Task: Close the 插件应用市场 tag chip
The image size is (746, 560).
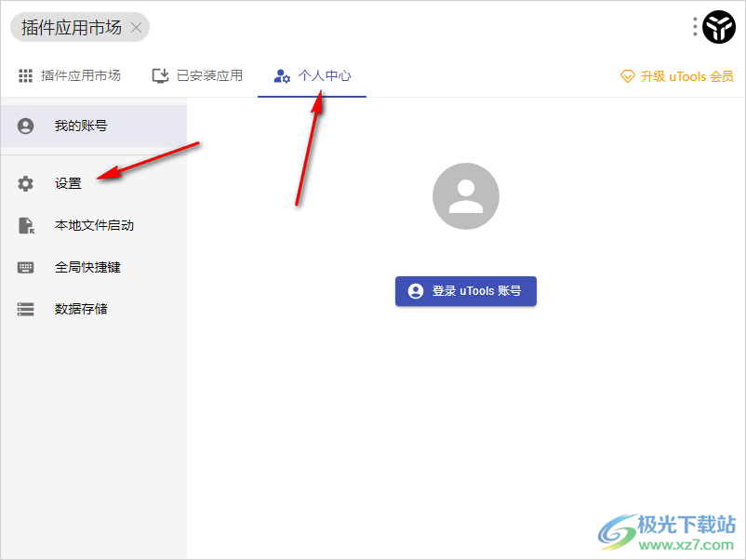Action: point(136,28)
